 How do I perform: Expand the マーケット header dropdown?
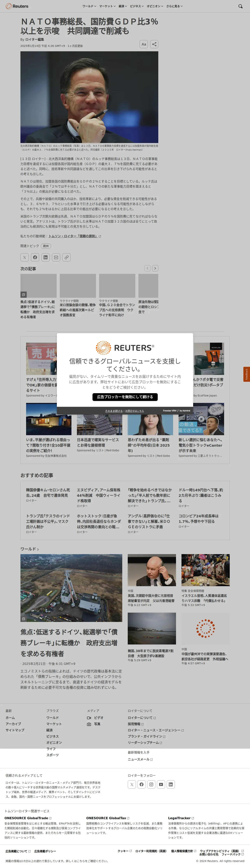click(x=107, y=6)
